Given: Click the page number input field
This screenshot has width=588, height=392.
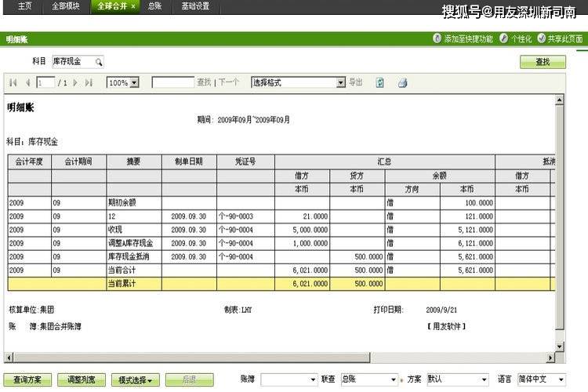Looking at the screenshot, I should click(45, 82).
